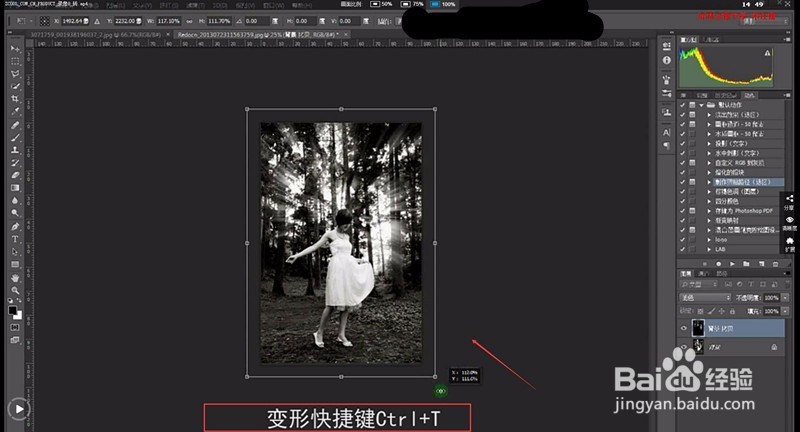Viewport: 800px width, 432px height.
Task: Select the Quick Selection tool
Action: 15,87
